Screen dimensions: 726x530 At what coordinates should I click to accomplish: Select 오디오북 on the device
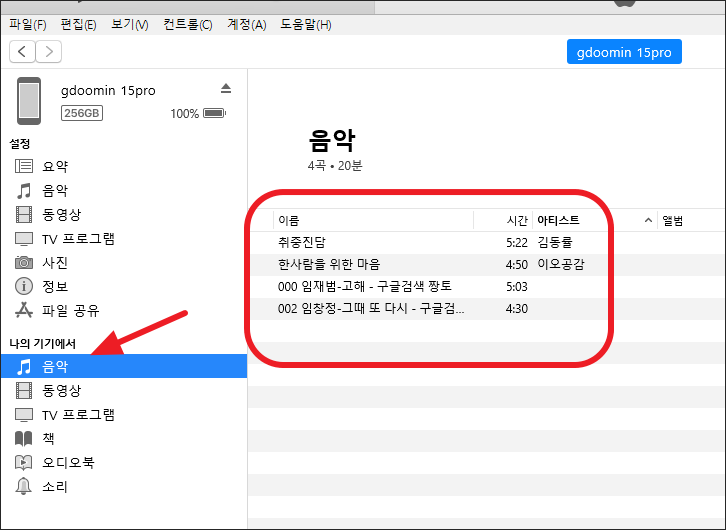click(x=69, y=462)
